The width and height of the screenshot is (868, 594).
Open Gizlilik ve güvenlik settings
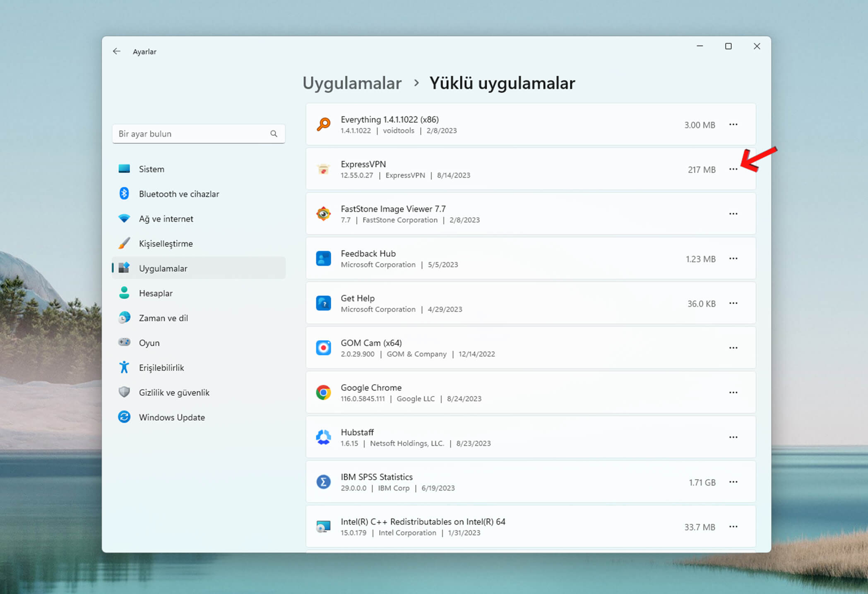click(x=199, y=393)
